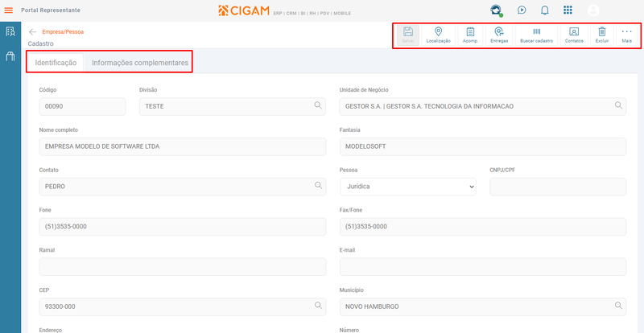
Task: Click the empty E-mail field
Action: (482, 266)
